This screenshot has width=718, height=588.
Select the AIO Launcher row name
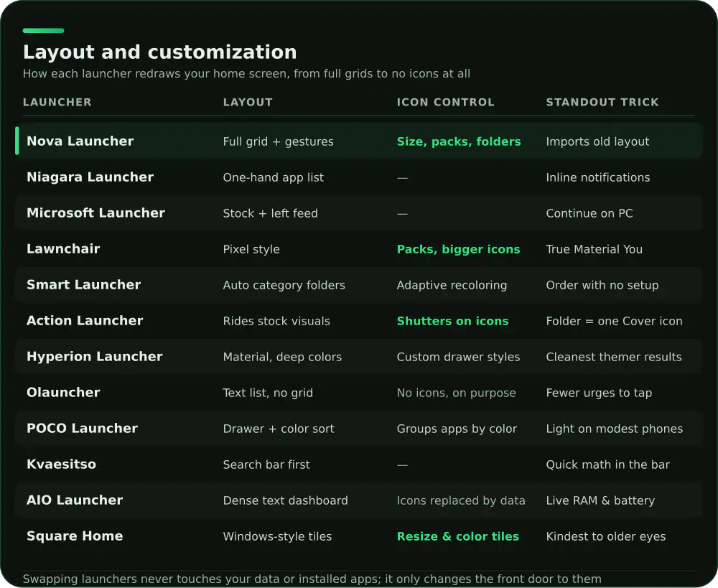click(75, 500)
